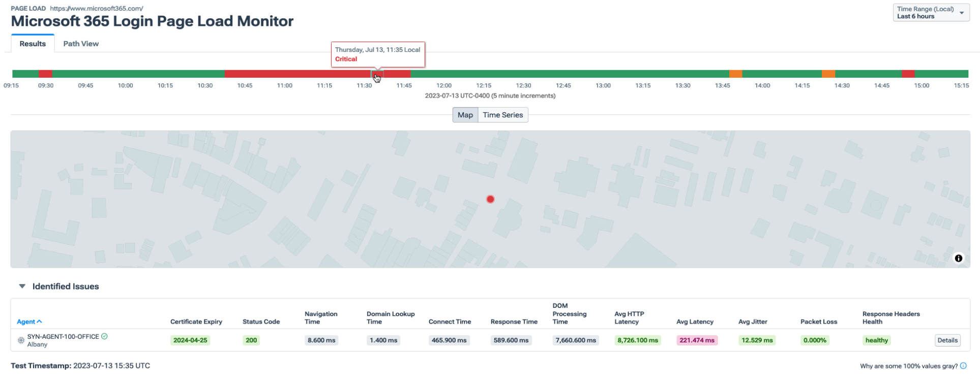980x379 pixels.
Task: Click the Avg Latency column header
Action: [x=695, y=322]
